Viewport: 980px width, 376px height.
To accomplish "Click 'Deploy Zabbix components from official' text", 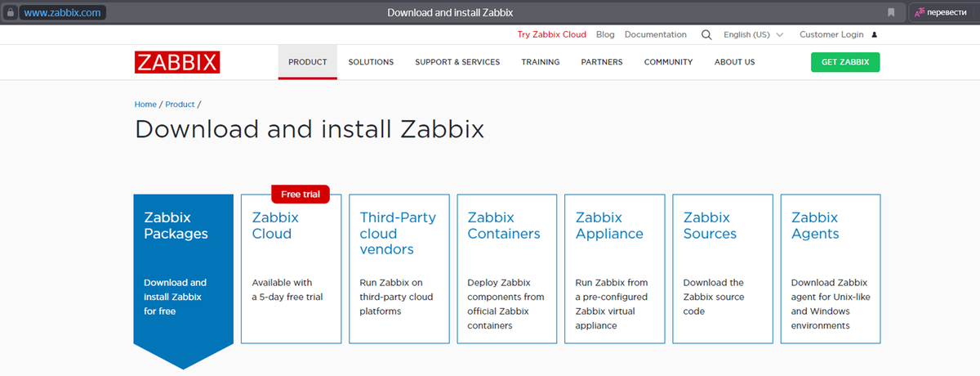I will (506, 304).
